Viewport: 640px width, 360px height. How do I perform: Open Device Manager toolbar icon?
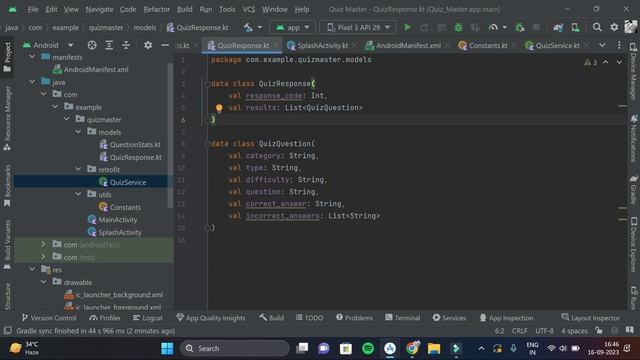coord(575,27)
